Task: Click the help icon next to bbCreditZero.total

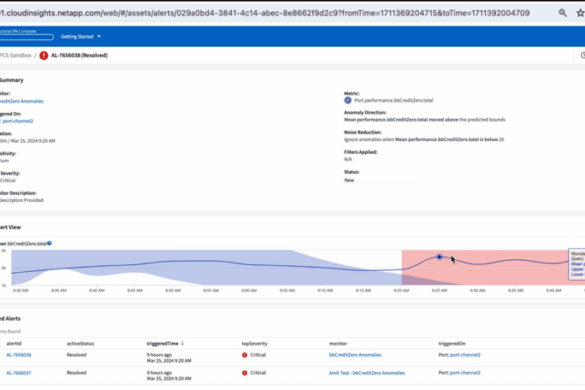Action: click(50, 243)
